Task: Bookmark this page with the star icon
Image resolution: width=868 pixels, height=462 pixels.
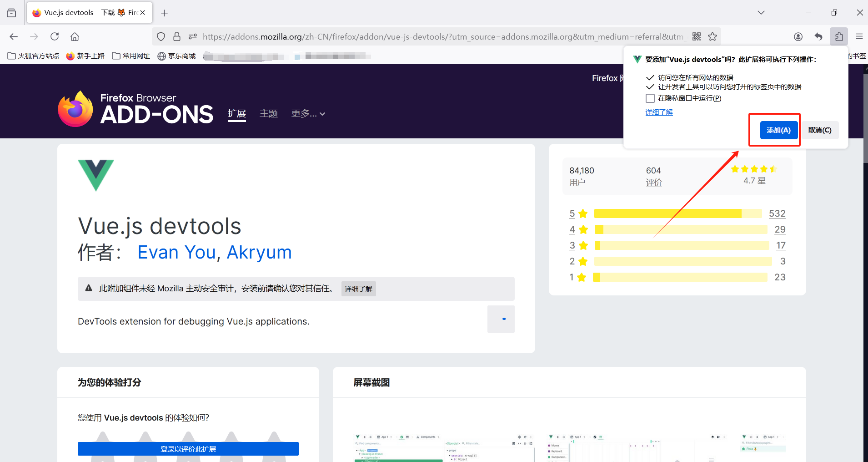Action: click(712, 36)
